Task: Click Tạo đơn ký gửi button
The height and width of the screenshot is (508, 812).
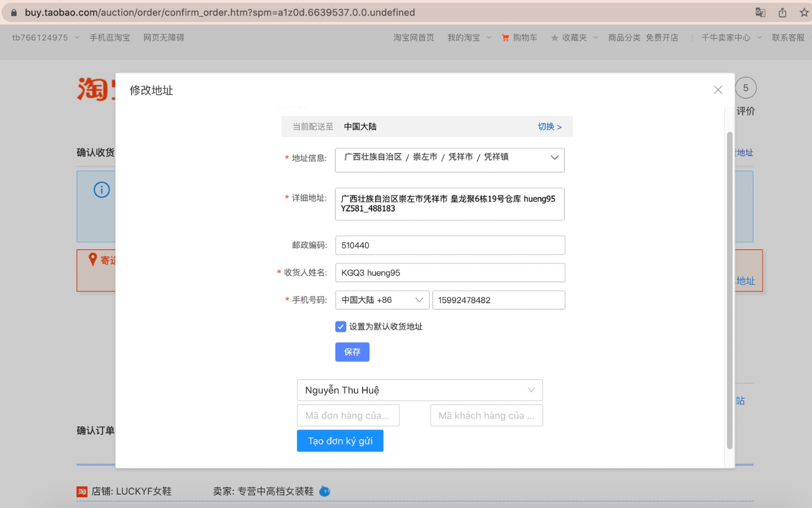Action: (340, 441)
